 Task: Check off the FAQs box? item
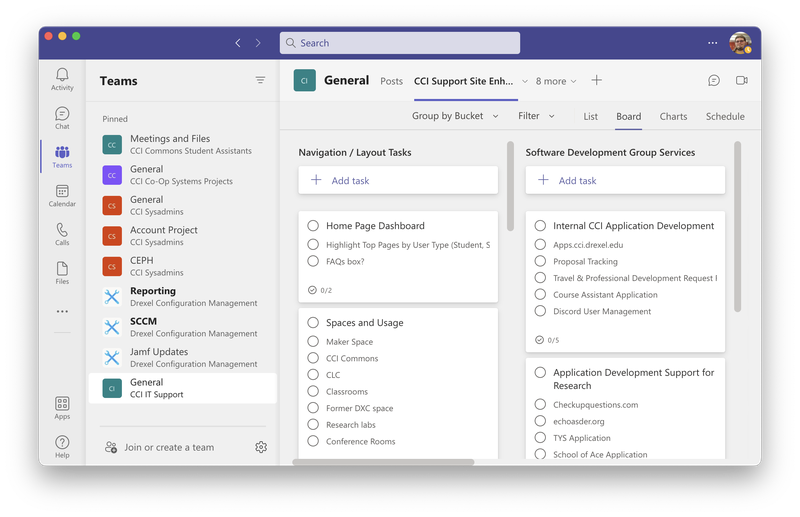pos(313,261)
